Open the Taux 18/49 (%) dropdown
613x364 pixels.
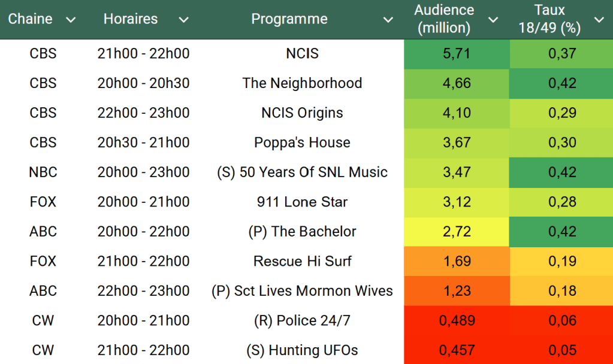pyautogui.click(x=599, y=20)
